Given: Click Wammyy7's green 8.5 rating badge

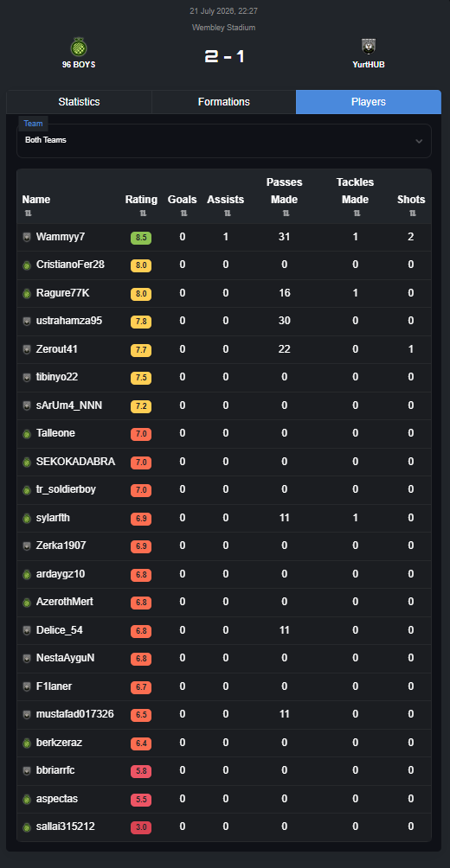Looking at the screenshot, I should [x=141, y=238].
